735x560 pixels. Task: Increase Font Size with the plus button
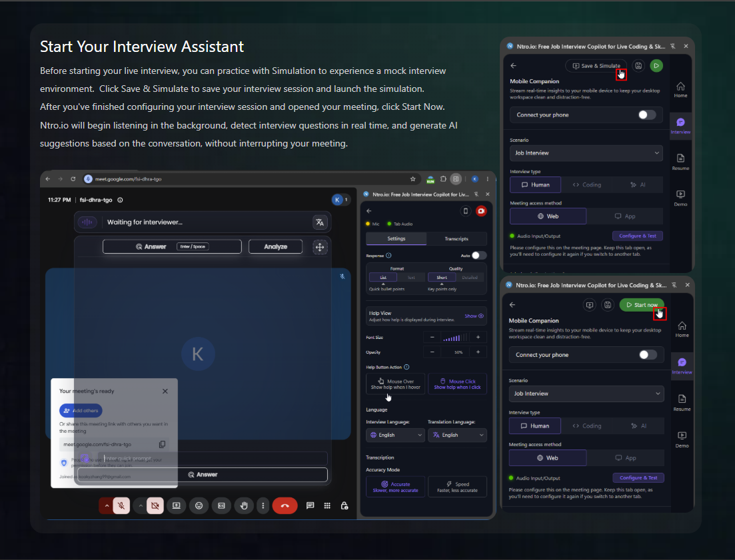point(478,338)
